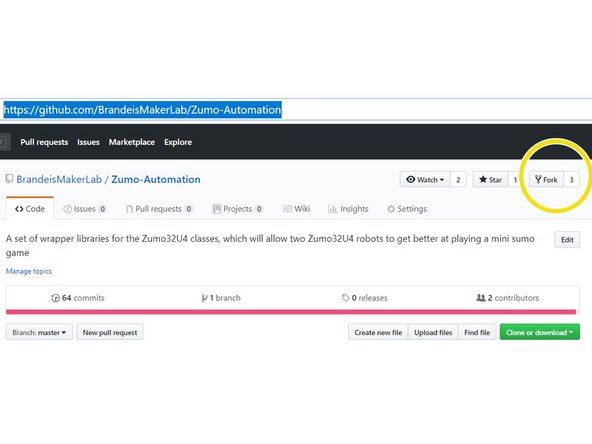Image resolution: width=592 pixels, height=444 pixels.
Task: Show the 2 contributors
Action: pos(507,298)
